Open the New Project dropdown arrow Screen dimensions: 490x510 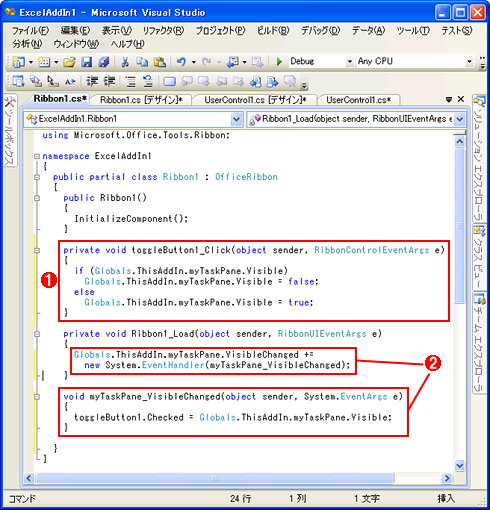pyautogui.click(x=31, y=62)
